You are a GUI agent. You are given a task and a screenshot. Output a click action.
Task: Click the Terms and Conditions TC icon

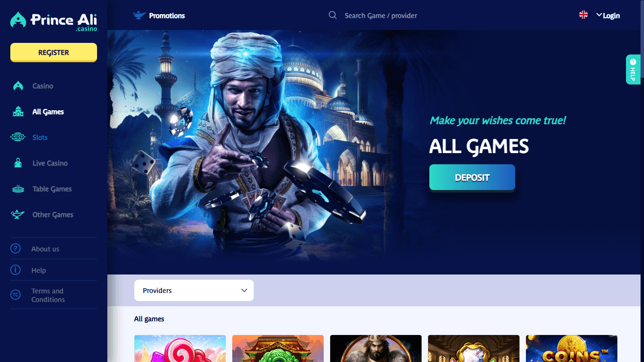[x=15, y=295]
